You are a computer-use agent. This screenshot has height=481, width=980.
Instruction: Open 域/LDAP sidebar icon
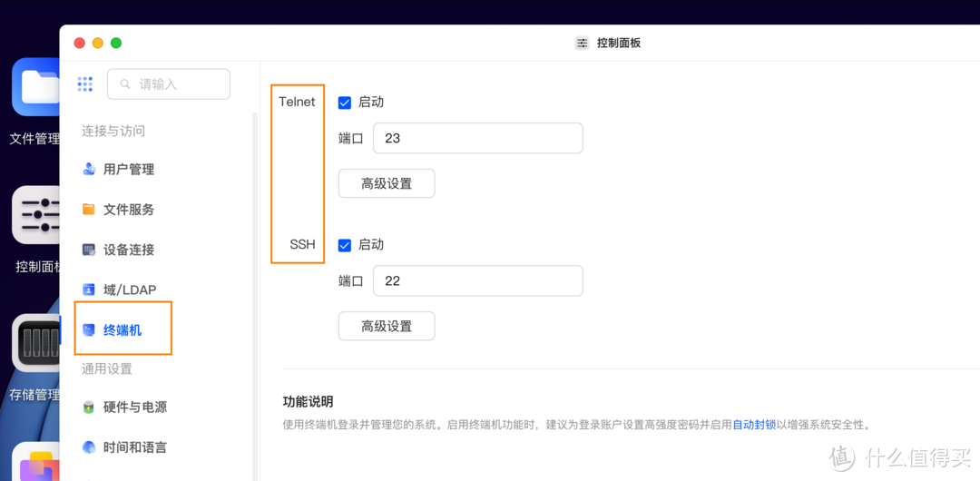(x=89, y=290)
